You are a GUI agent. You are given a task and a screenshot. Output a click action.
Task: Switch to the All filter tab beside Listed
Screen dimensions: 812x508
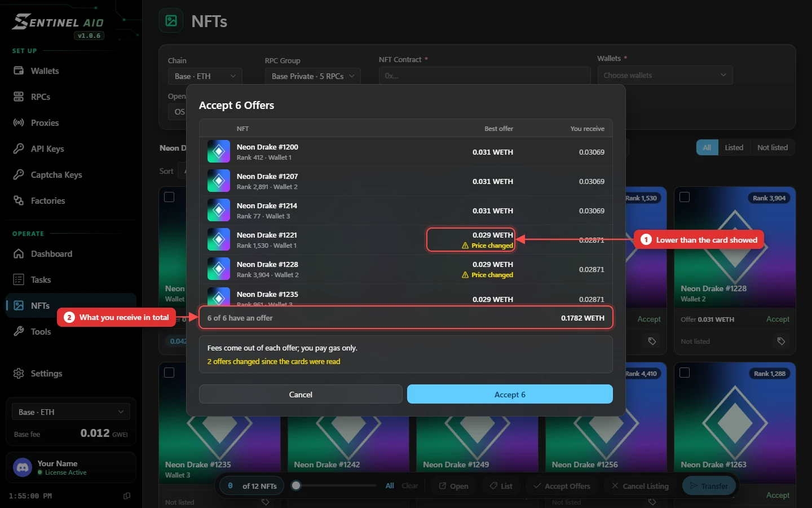[x=707, y=147]
